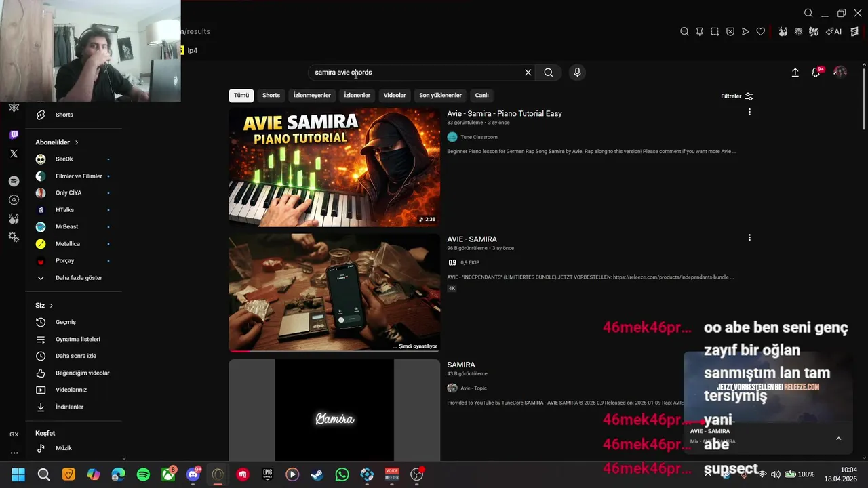This screenshot has height=488, width=868.
Task: Select the Son yüklenenler filter chip
Action: click(440, 96)
